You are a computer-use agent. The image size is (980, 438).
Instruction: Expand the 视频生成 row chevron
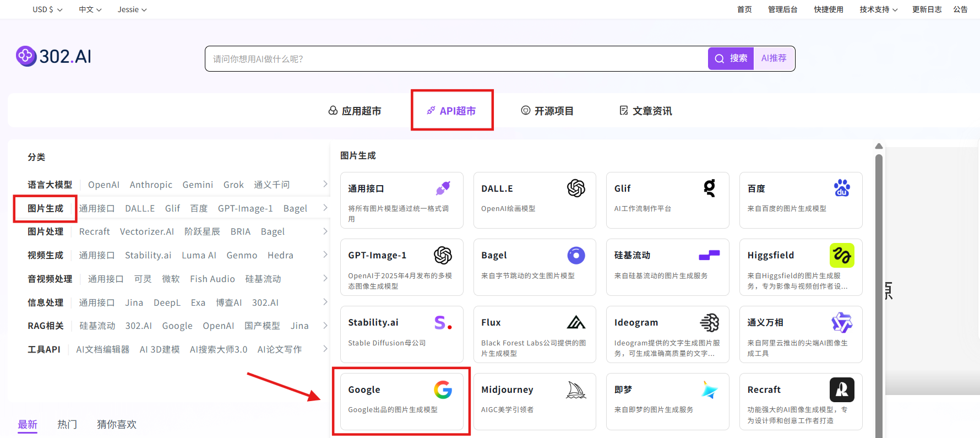(x=325, y=255)
